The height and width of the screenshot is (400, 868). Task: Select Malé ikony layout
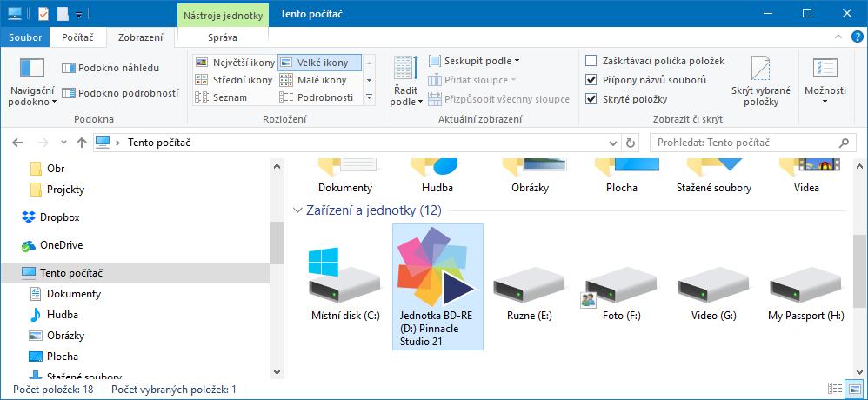click(x=313, y=80)
